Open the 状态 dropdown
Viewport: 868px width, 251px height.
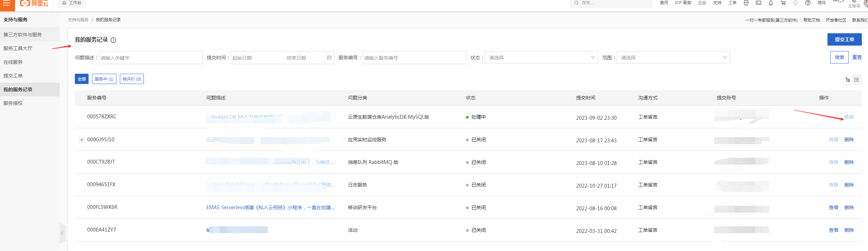pyautogui.click(x=541, y=57)
